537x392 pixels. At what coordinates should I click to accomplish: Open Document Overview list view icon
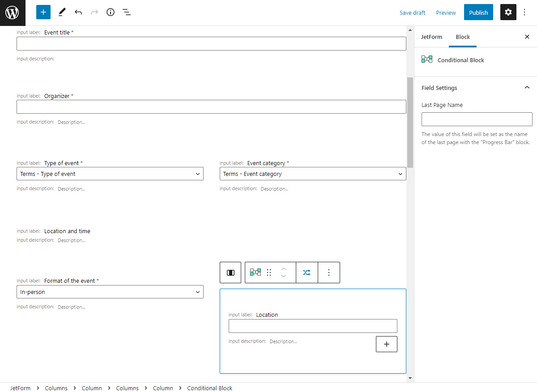(127, 12)
